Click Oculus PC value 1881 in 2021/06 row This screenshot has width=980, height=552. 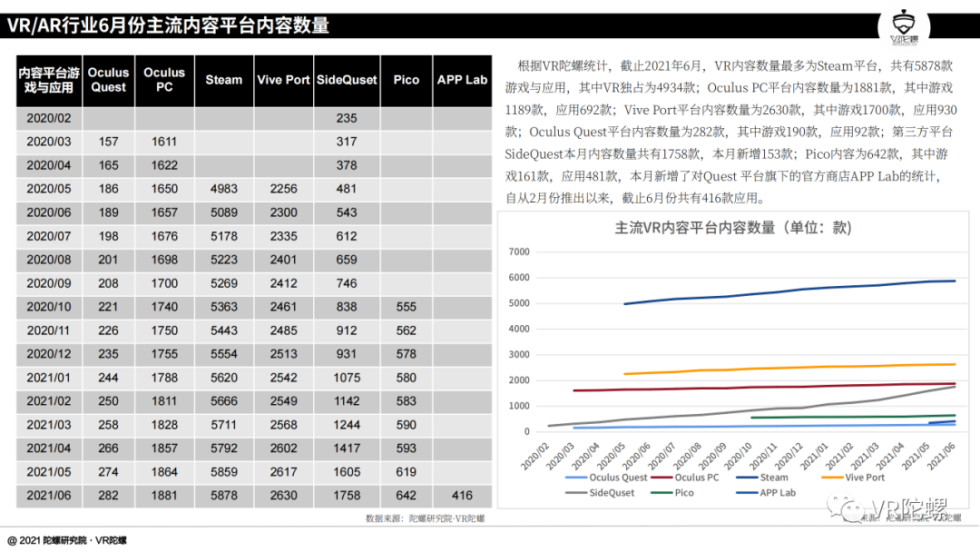164,495
